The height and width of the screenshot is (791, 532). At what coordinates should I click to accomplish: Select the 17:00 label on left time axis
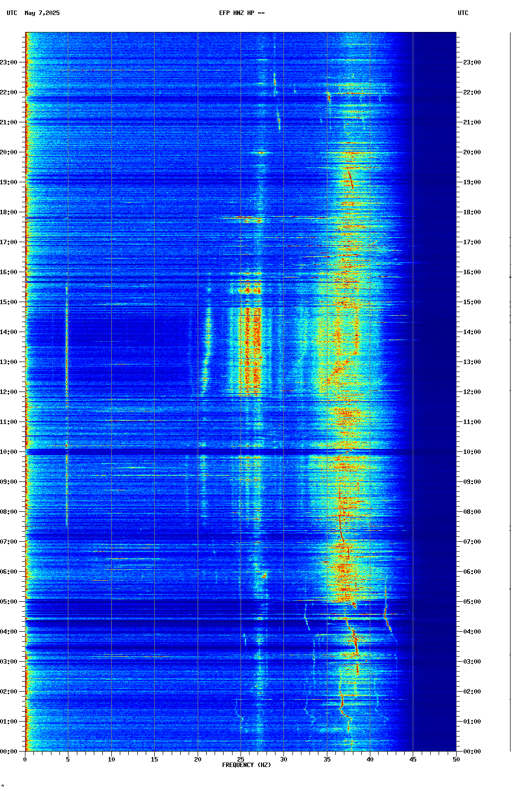[8, 242]
